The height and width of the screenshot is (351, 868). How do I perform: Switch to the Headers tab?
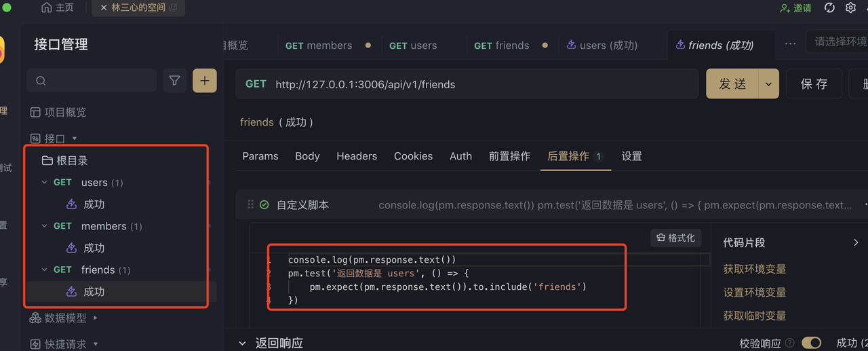click(357, 156)
